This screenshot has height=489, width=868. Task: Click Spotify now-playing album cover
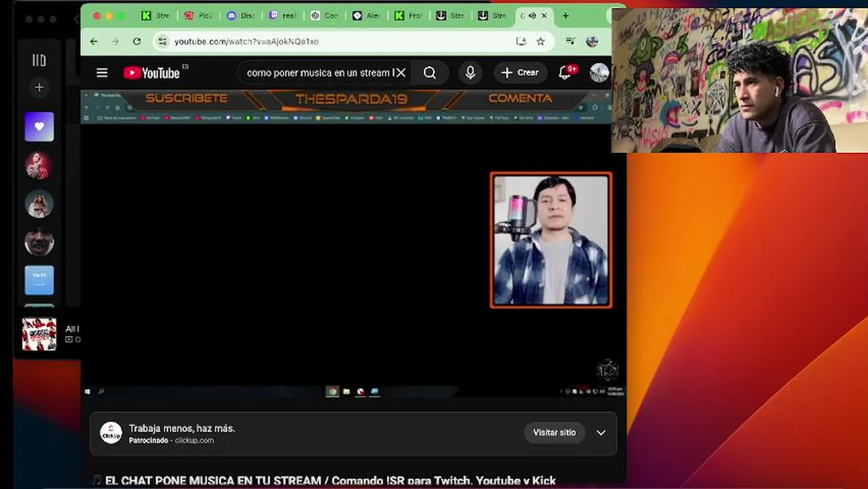pos(39,334)
